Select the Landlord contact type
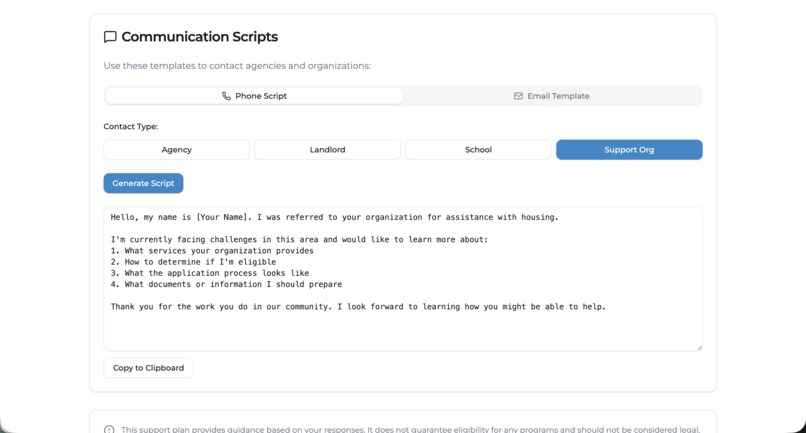806x433 pixels. coord(327,150)
